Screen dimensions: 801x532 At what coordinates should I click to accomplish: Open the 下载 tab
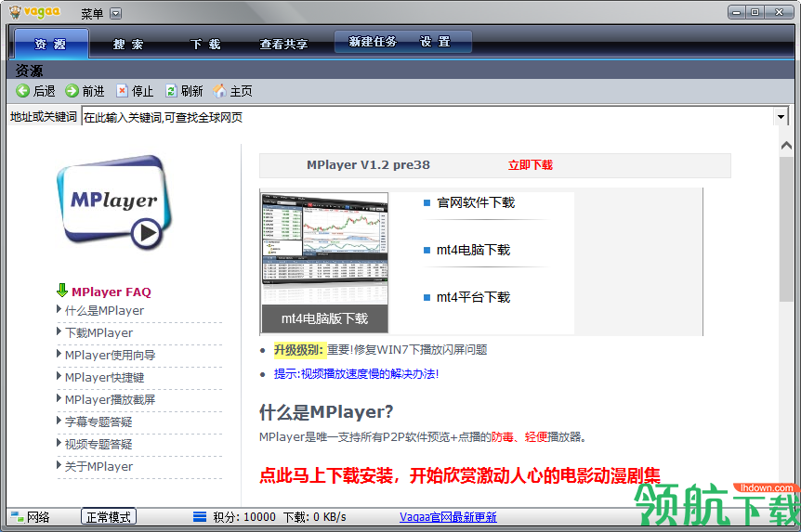coord(205,45)
